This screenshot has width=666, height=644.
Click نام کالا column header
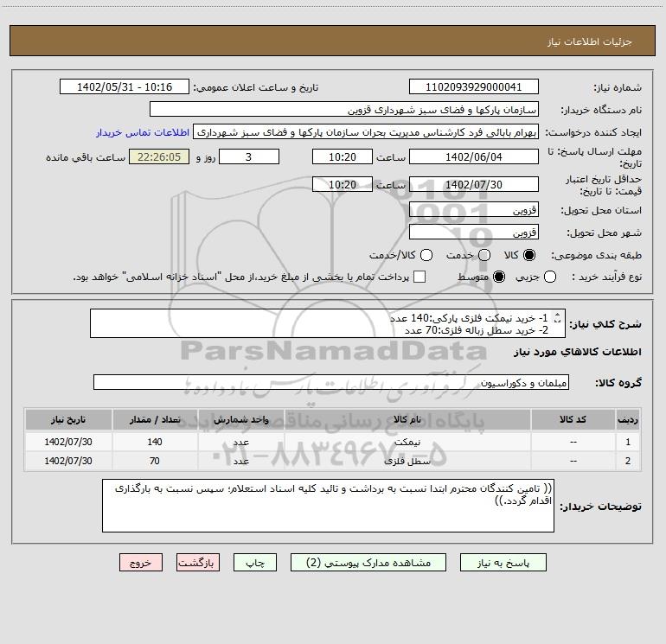tap(407, 419)
